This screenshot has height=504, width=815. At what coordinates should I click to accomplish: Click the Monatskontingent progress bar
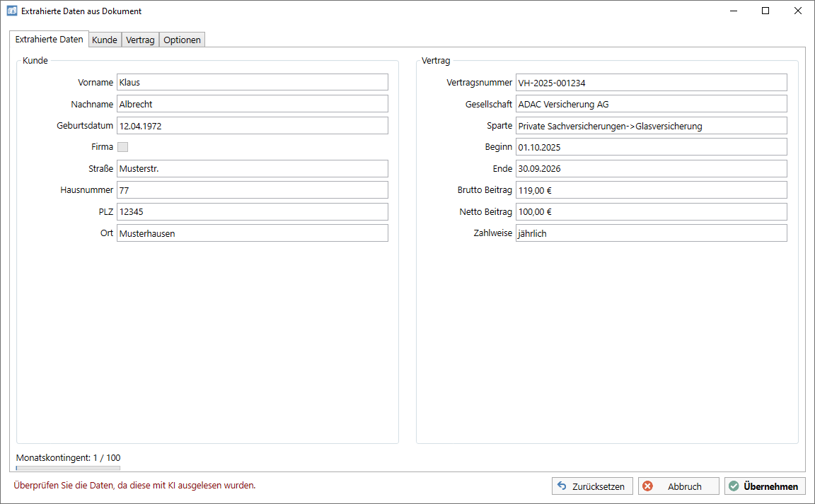click(x=68, y=468)
